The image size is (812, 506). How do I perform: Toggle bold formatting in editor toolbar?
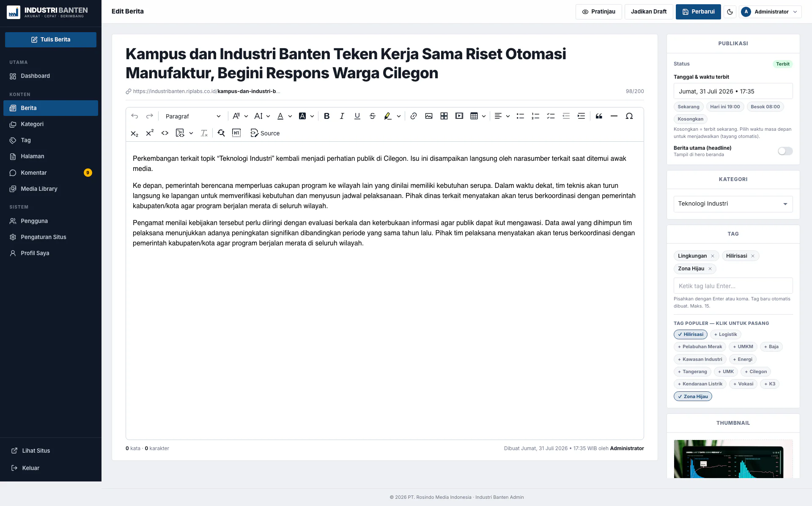tap(326, 116)
